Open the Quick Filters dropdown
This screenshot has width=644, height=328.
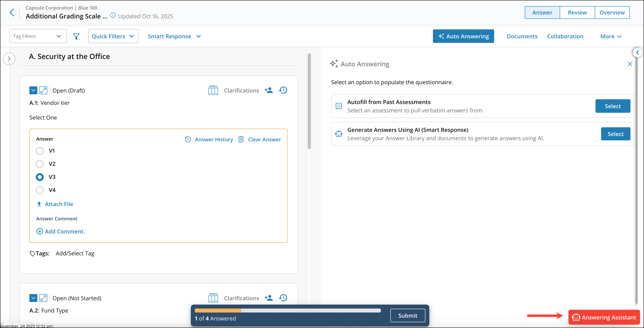coord(113,36)
